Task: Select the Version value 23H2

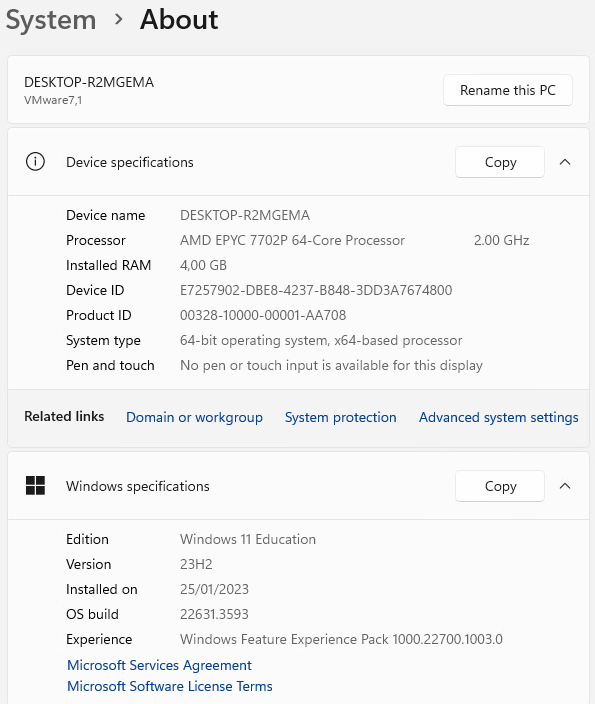Action: (196, 564)
